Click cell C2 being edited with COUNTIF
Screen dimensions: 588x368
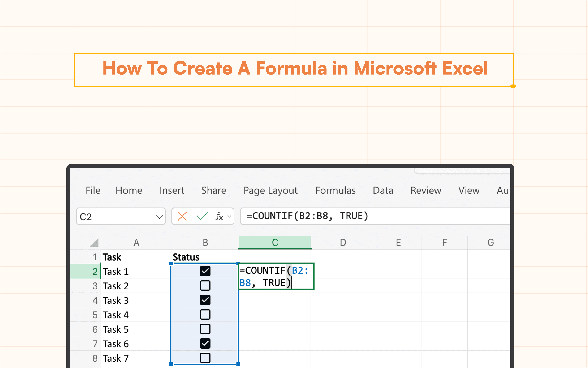[276, 276]
